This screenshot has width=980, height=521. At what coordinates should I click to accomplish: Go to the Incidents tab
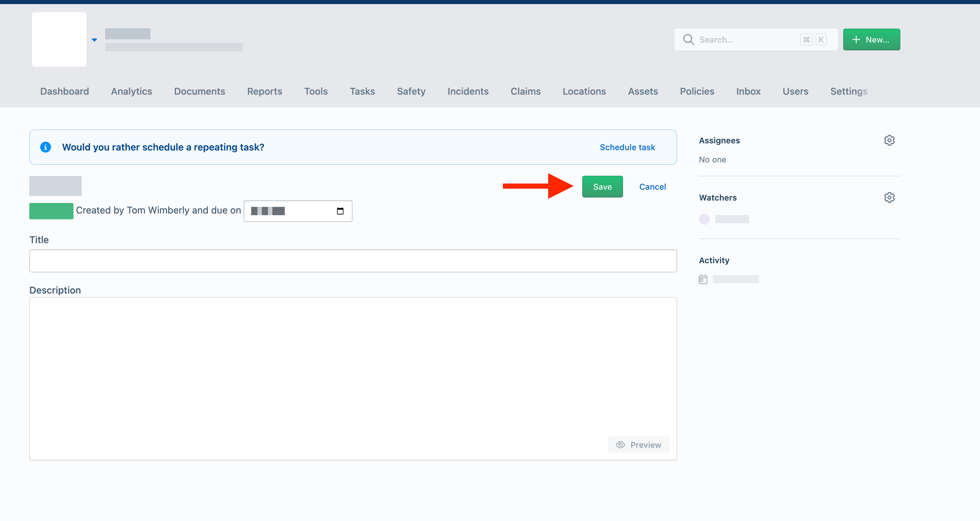pos(468,91)
